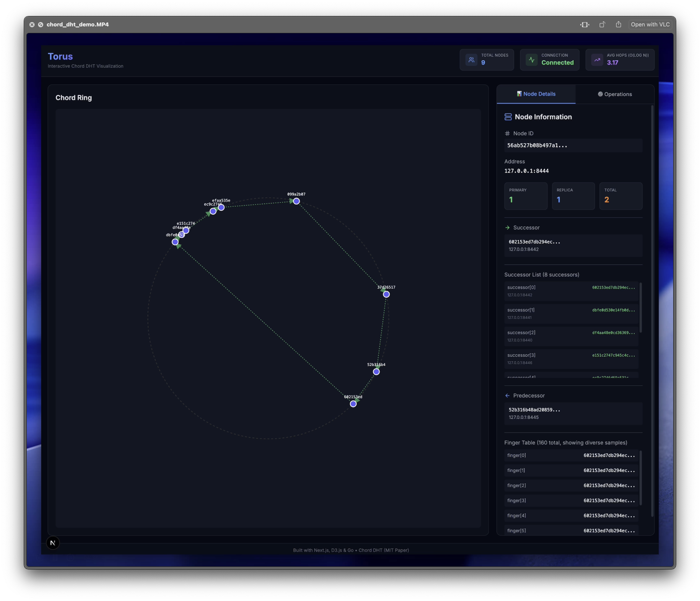
Task: Select node 099a2b07 on the ring
Action: pos(296,201)
